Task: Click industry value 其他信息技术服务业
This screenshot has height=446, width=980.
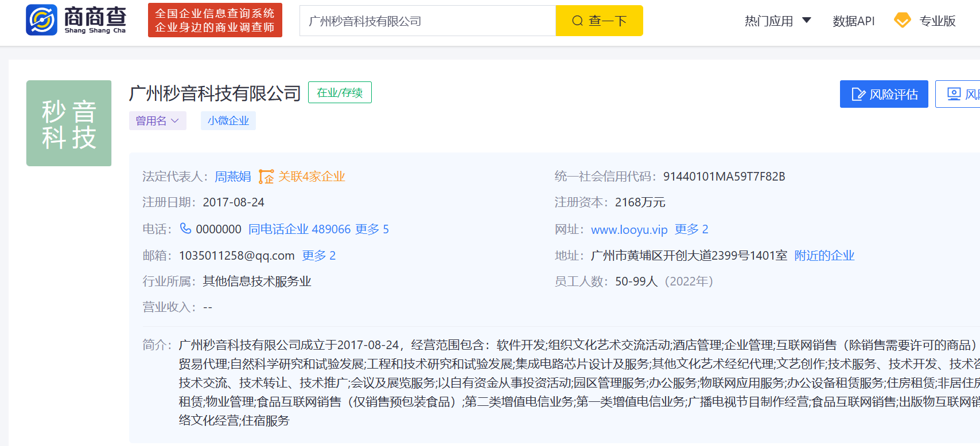Action: (x=257, y=281)
